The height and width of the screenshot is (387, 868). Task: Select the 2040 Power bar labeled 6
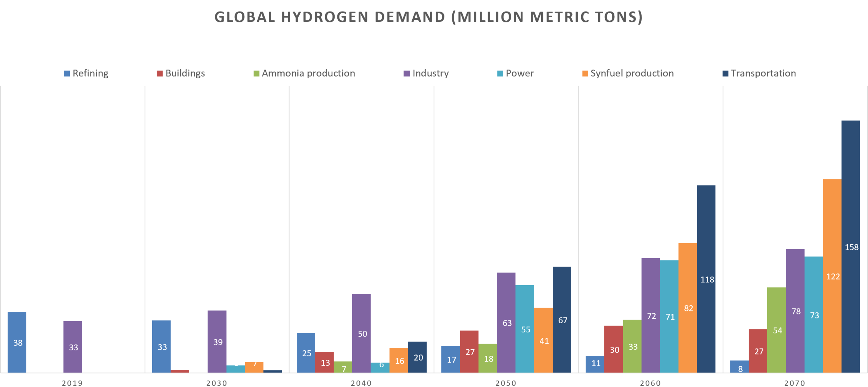[380, 368]
